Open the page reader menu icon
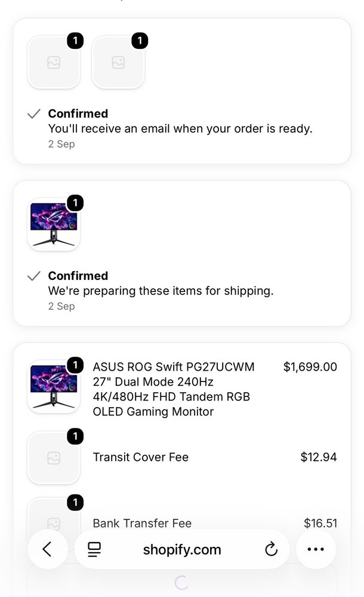Screen dimensions: 364x597 coord(94,549)
